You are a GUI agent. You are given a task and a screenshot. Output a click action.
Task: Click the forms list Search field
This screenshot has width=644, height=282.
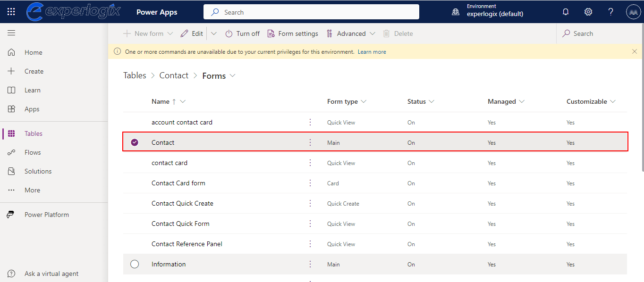click(600, 33)
